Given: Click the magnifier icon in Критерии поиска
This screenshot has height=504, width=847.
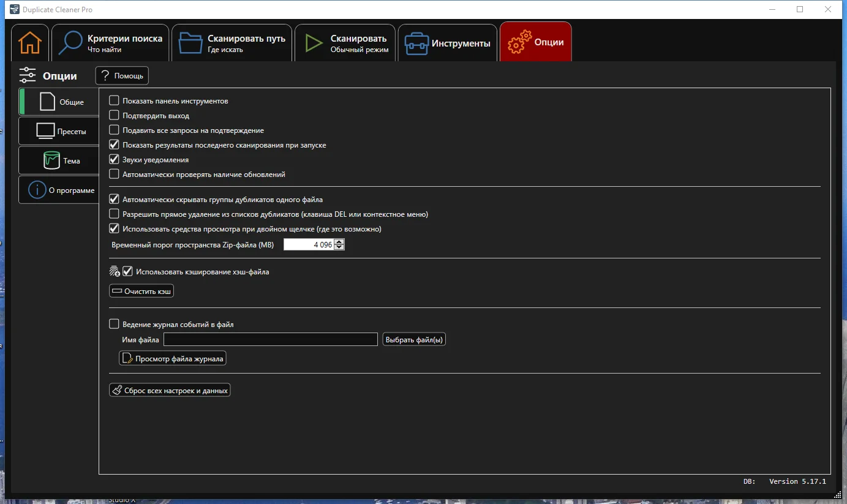Looking at the screenshot, I should 70,43.
